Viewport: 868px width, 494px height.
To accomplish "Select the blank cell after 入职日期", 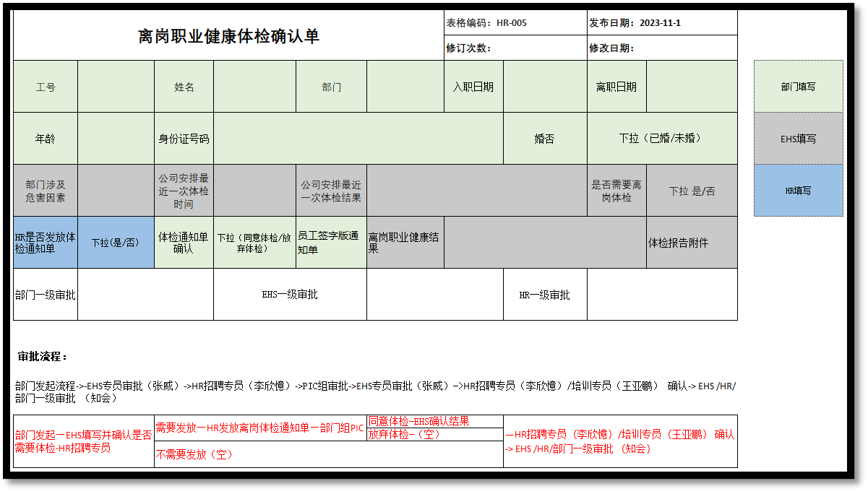I will point(545,87).
